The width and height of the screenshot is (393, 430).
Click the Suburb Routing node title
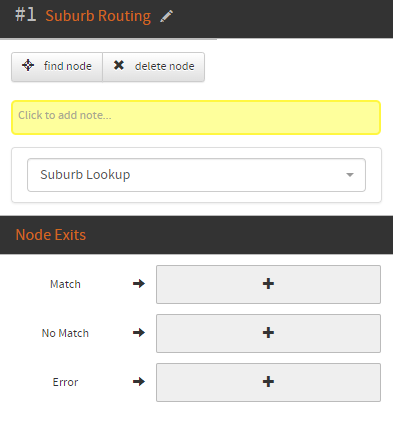tap(98, 16)
